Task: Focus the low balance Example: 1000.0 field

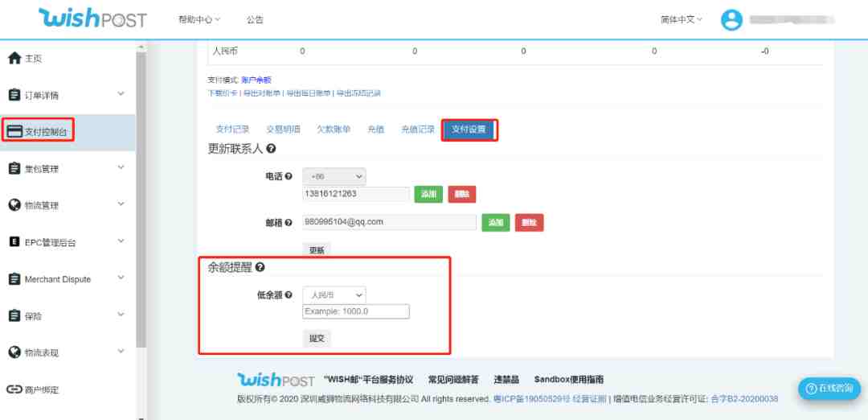Action: (x=356, y=311)
